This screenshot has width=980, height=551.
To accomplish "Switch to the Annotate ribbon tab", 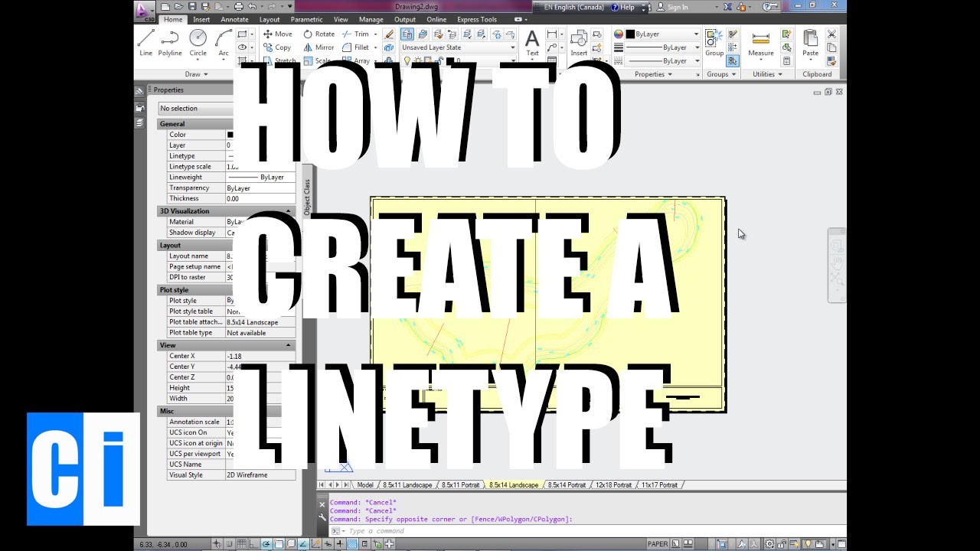I will (x=234, y=19).
